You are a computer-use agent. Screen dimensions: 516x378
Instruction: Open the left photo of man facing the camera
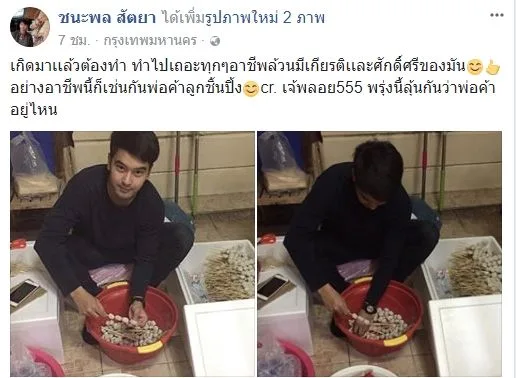132,254
